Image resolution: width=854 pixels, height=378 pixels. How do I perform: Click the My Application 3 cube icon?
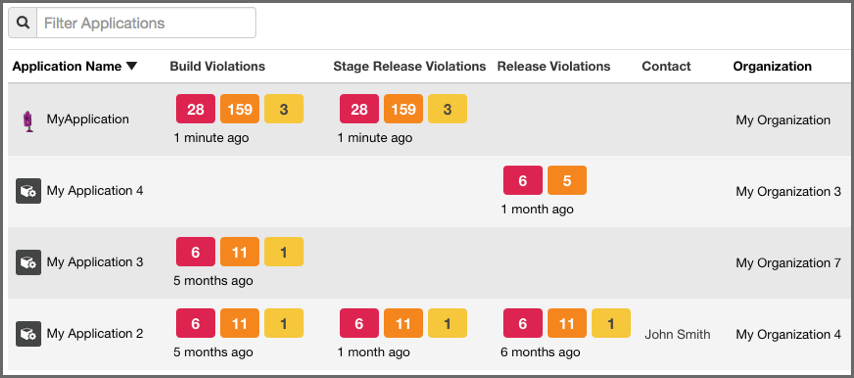pyautogui.click(x=28, y=263)
